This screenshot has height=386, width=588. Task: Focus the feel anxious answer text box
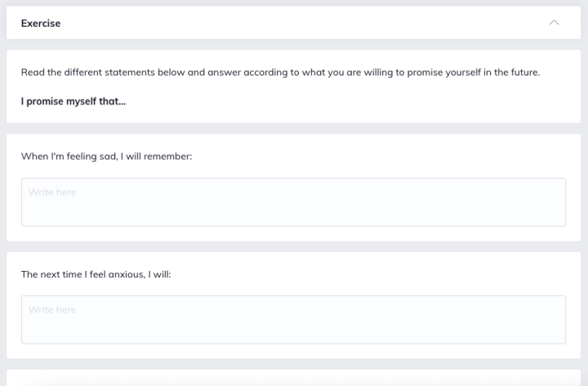293,320
